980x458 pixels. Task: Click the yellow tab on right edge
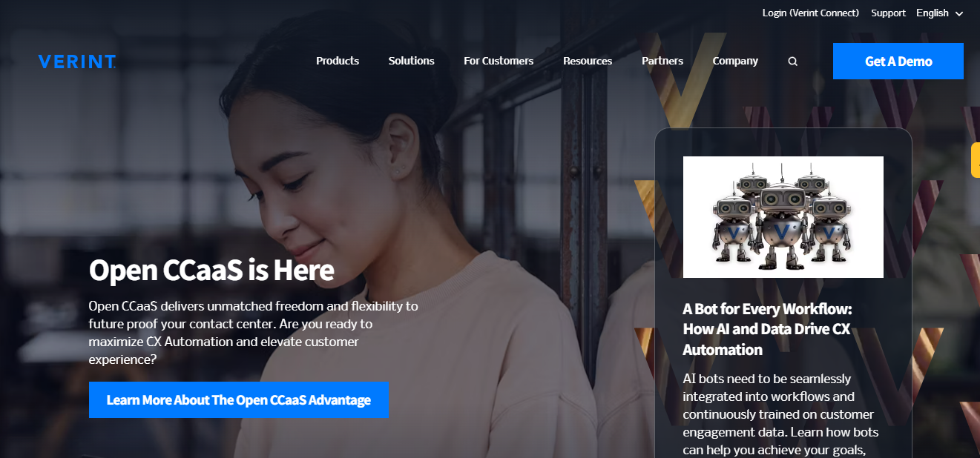[976, 160]
